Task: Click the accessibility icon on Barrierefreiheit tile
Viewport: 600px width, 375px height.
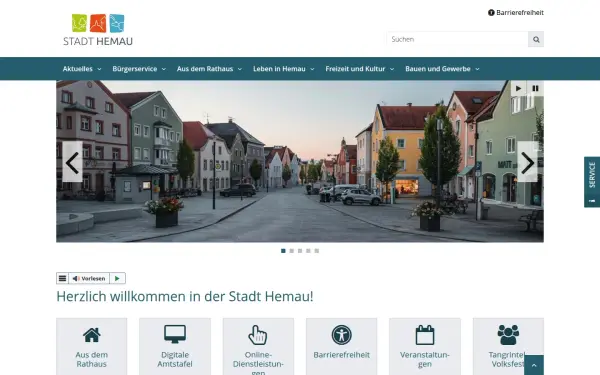Action: click(341, 335)
